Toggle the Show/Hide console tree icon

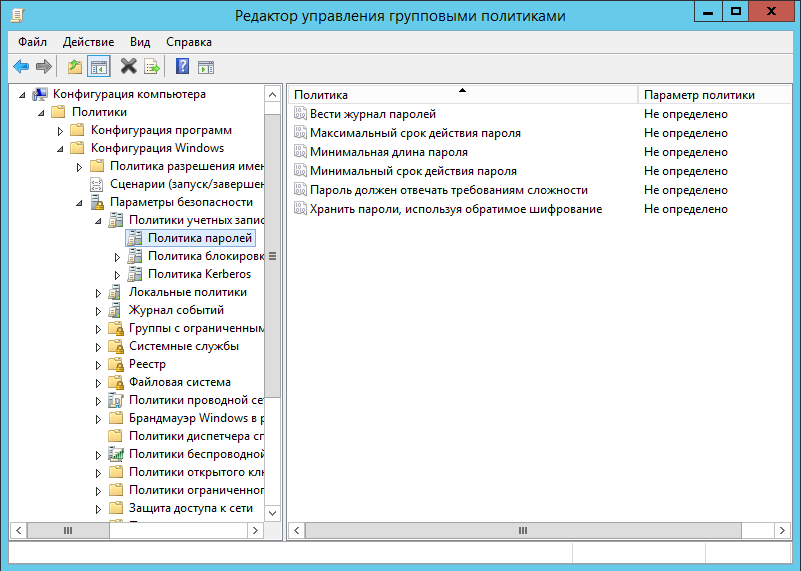[x=98, y=67]
